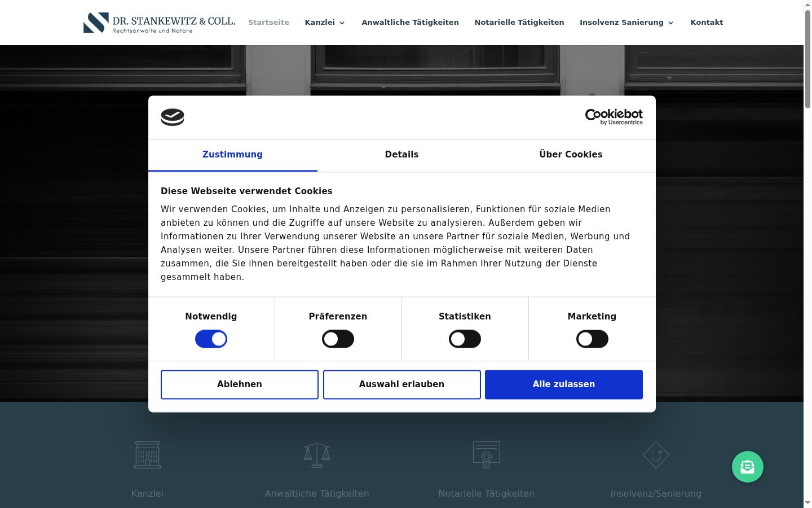Open the green chat bubble widget
Screen dimensions: 812x508
pos(747,467)
